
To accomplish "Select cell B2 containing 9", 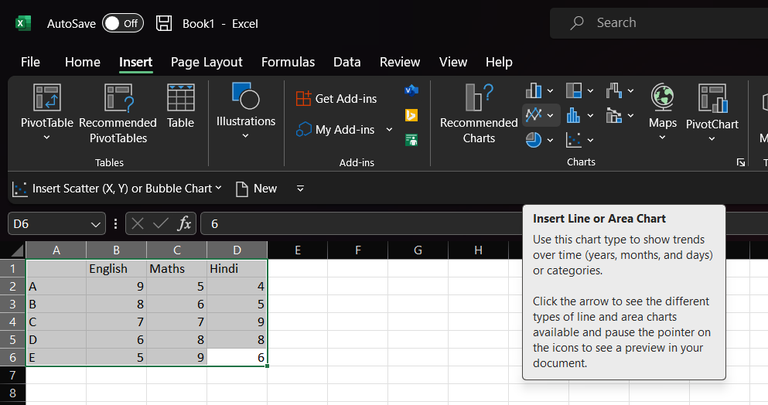I will [x=116, y=286].
